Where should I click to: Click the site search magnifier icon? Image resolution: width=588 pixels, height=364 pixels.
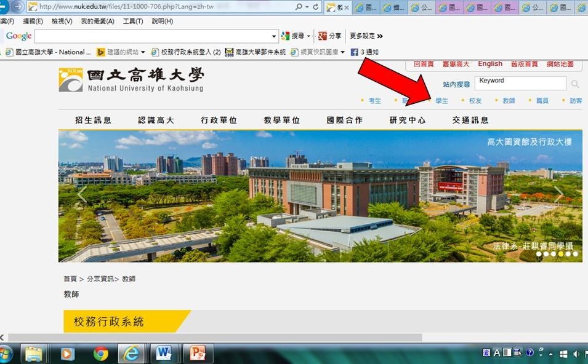(x=575, y=84)
